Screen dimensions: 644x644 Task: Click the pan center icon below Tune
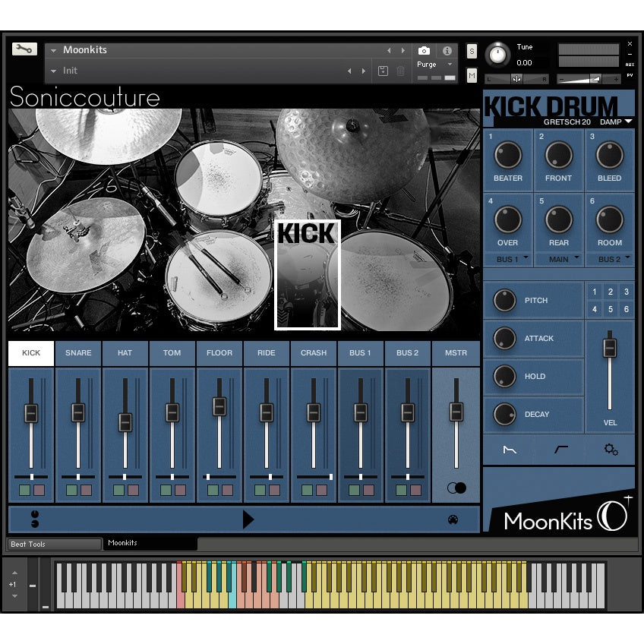click(518, 78)
